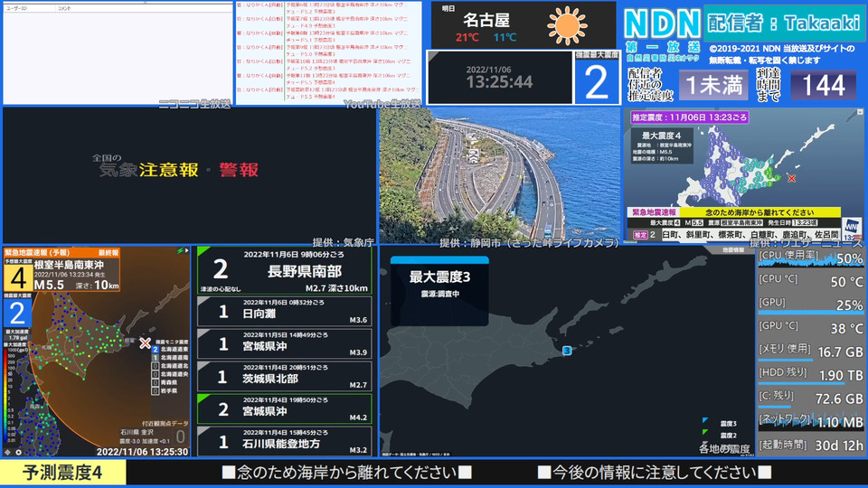Image resolution: width=868 pixels, height=488 pixels.
Task: Click the Weathernews estimated intensity map
Action: tap(743, 174)
